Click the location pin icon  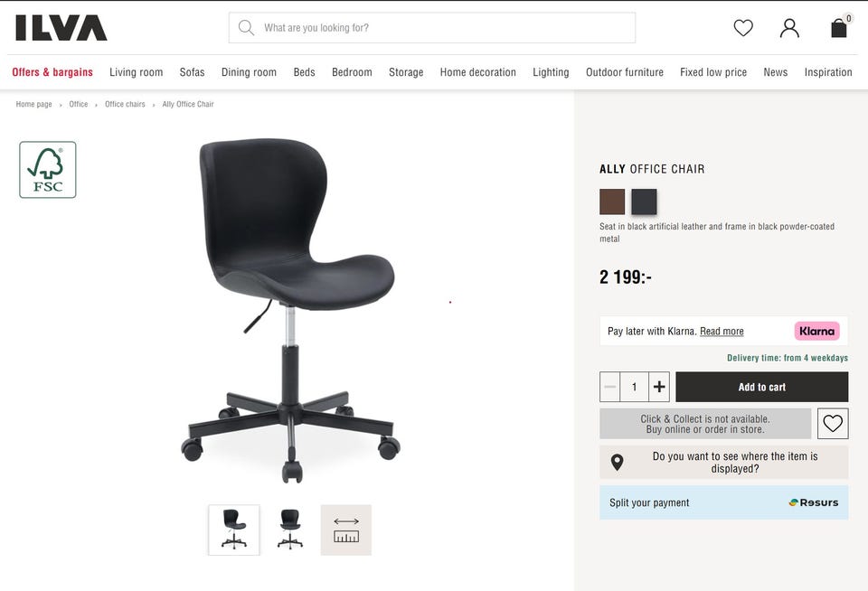618,462
